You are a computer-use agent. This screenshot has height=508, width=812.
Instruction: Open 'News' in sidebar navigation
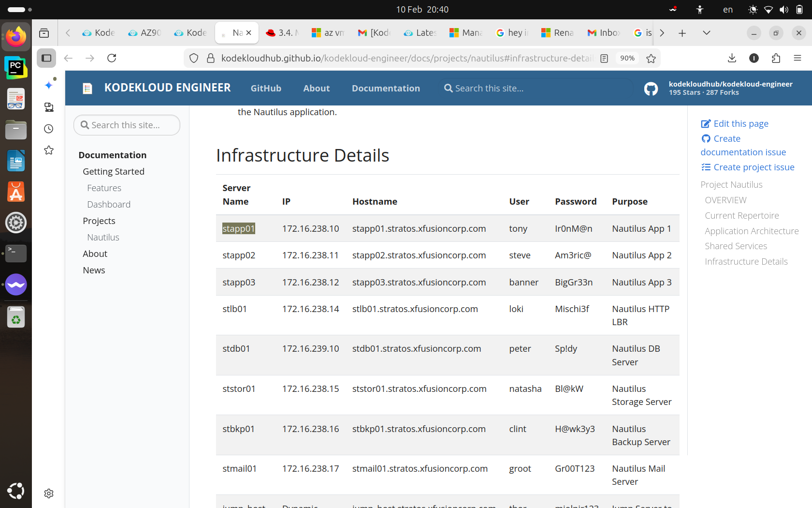pos(94,270)
